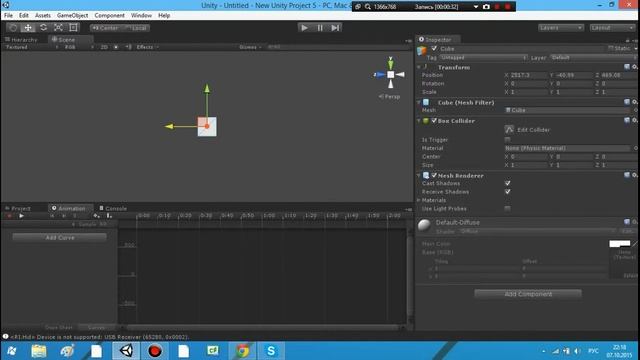Switch to the Project tab
This screenshot has height=360, width=640.
pos(18,209)
